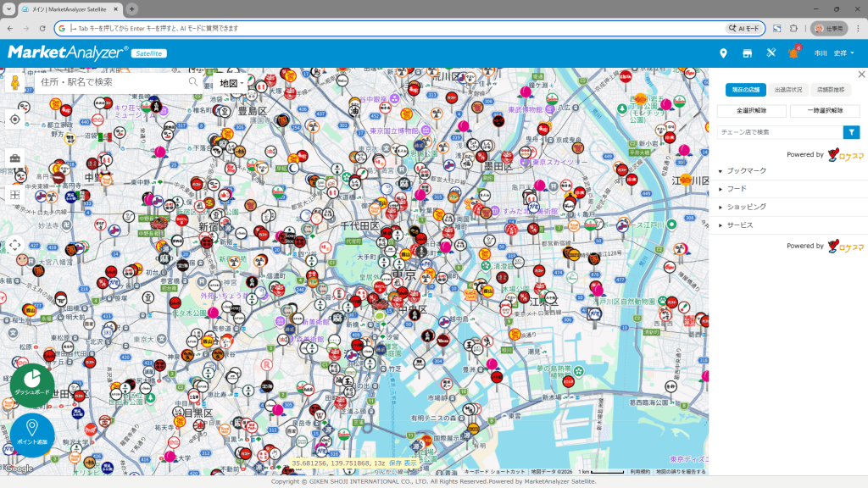Switch to the 出退店状況 tab
868x488 pixels.
point(787,90)
